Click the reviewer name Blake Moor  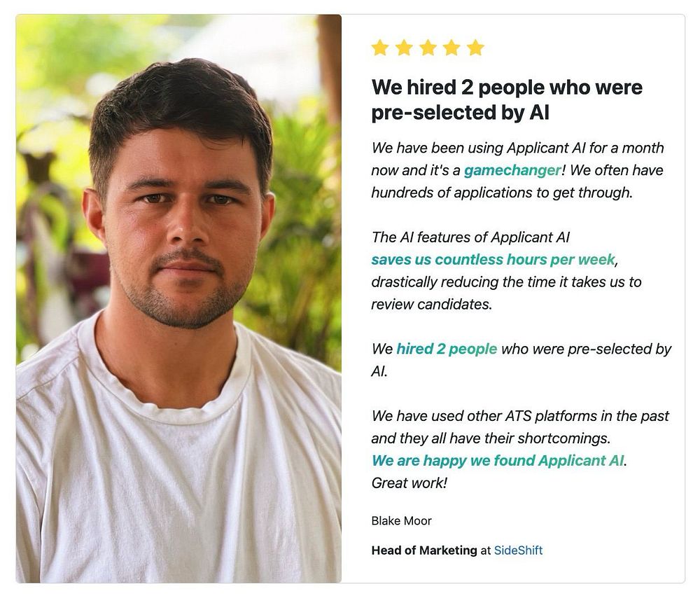click(x=401, y=521)
